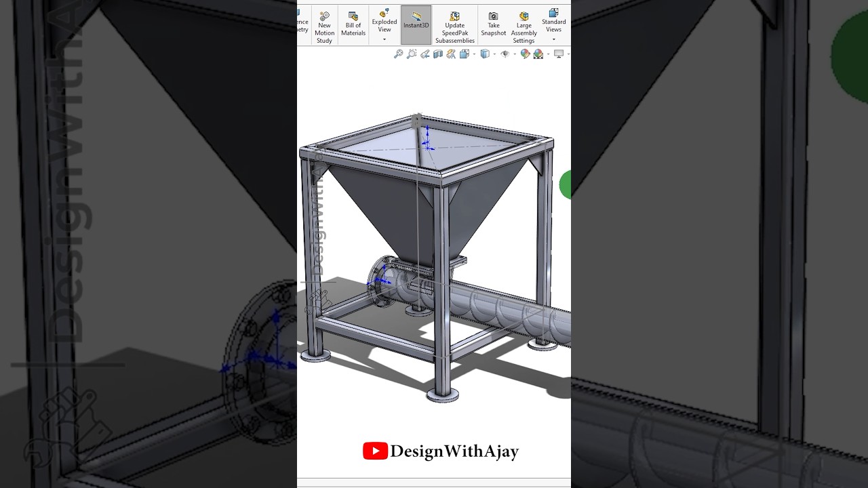Expand the View Orientation dropdown arrow
The height and width of the screenshot is (488, 868).
tap(474, 54)
